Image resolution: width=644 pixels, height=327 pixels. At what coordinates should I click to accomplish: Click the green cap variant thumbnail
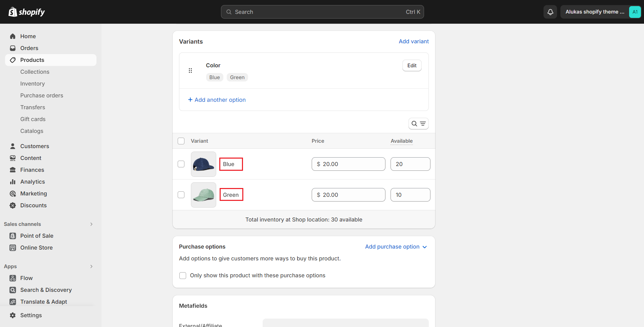point(203,195)
